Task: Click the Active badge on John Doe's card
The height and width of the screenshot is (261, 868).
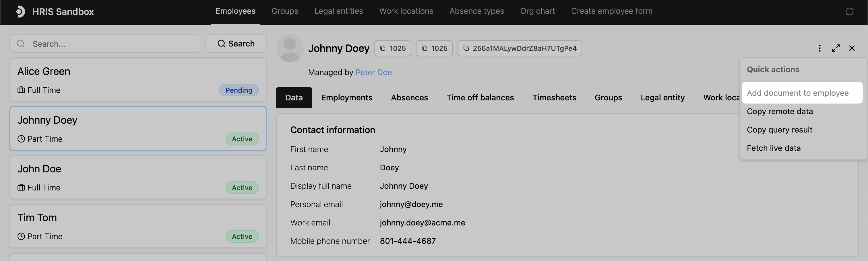Action: pyautogui.click(x=242, y=188)
